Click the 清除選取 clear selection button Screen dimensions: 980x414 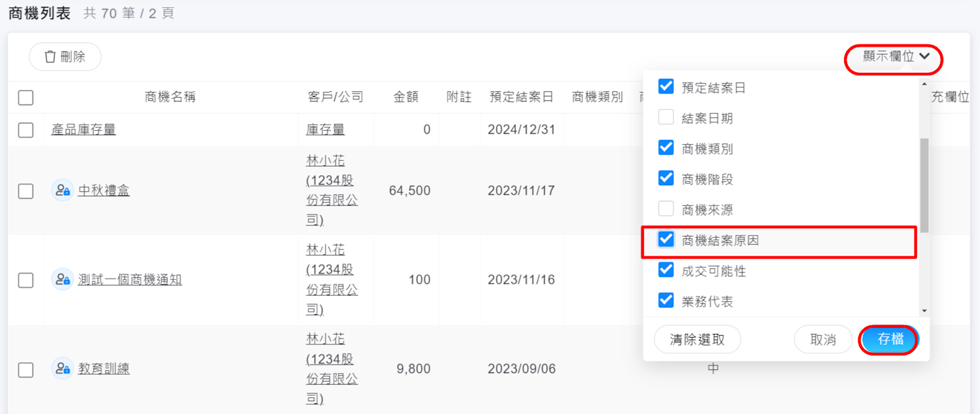click(697, 339)
